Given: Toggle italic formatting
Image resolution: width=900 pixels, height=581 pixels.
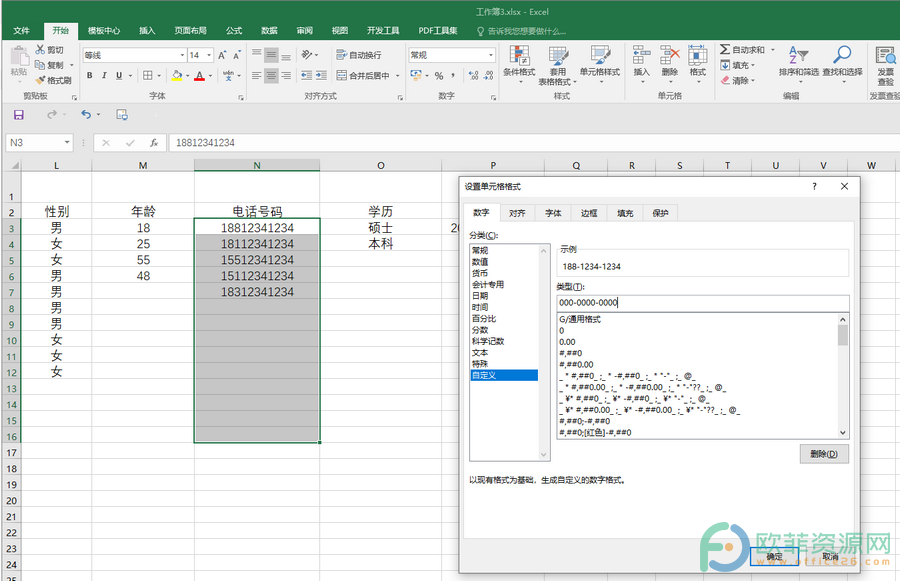Looking at the screenshot, I should 104,75.
